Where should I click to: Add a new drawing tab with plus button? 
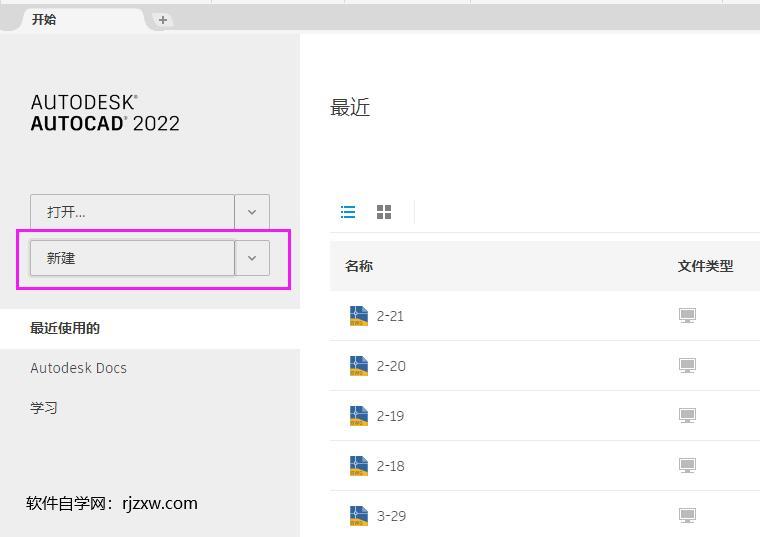(x=163, y=20)
